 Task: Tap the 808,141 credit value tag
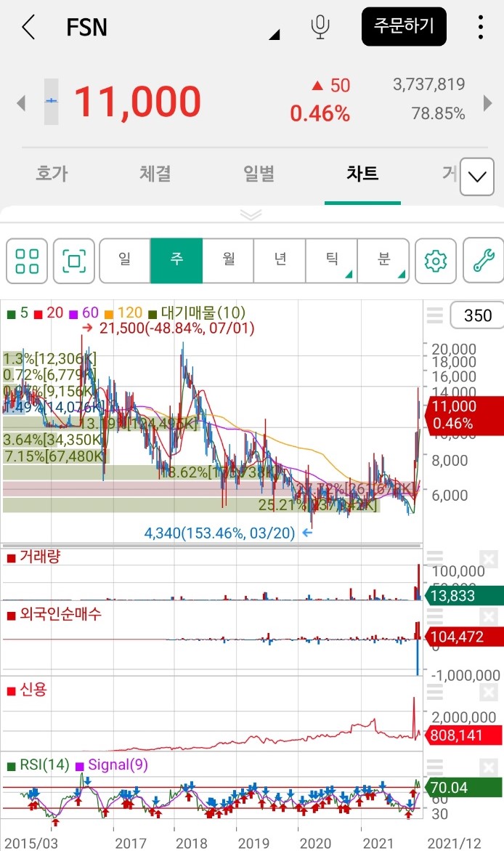click(x=464, y=735)
